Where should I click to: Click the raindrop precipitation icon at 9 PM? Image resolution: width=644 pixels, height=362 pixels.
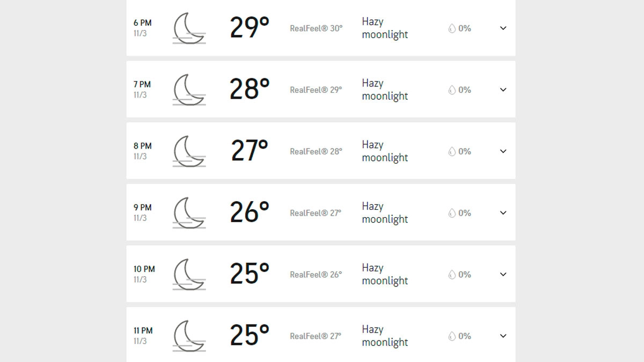coord(452,213)
